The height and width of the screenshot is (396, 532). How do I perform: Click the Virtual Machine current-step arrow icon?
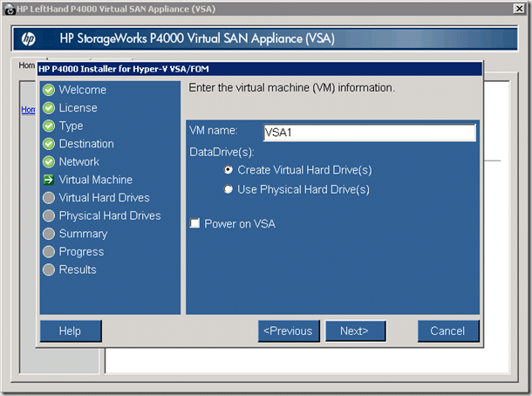point(49,180)
